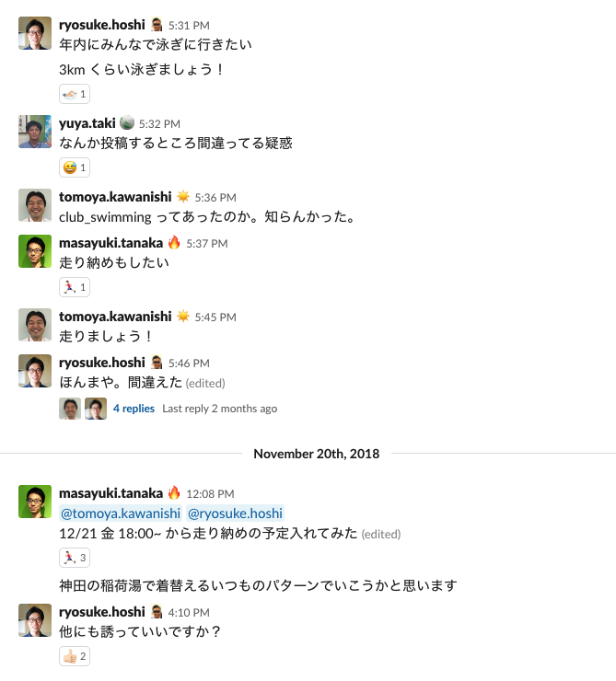Toggle runner reaction under 走り納めもしたい message
The height and width of the screenshot is (681, 616).
point(74,287)
